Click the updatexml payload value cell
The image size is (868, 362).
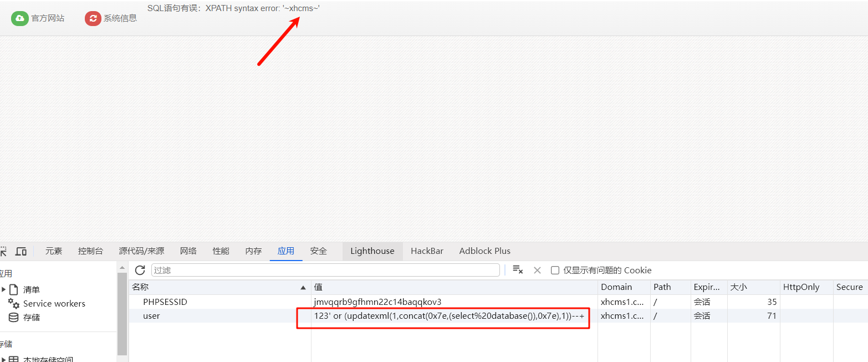[x=455, y=316]
